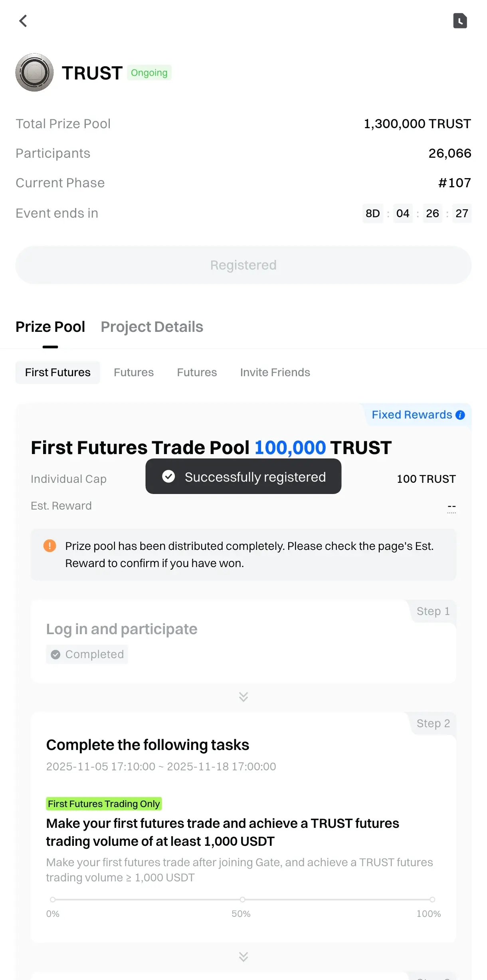Image resolution: width=487 pixels, height=980 pixels.
Task: Tap the Successfully registered checkmark icon
Action: (168, 476)
